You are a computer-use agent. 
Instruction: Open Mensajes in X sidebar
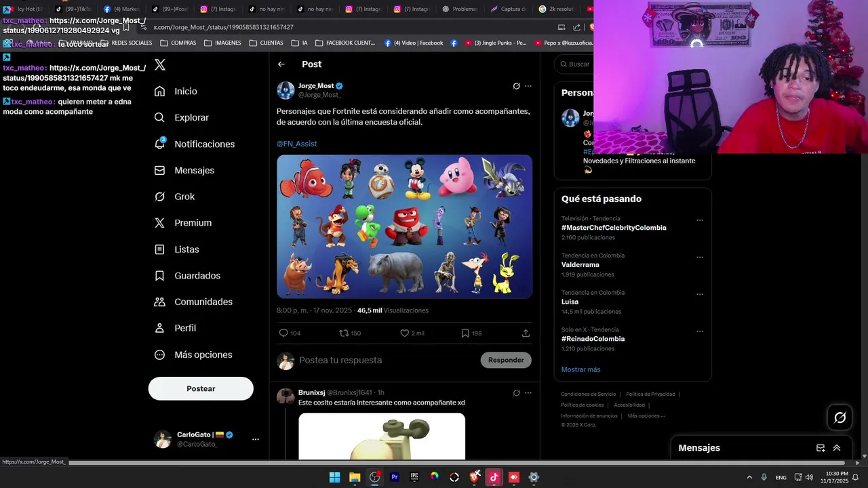184,170
